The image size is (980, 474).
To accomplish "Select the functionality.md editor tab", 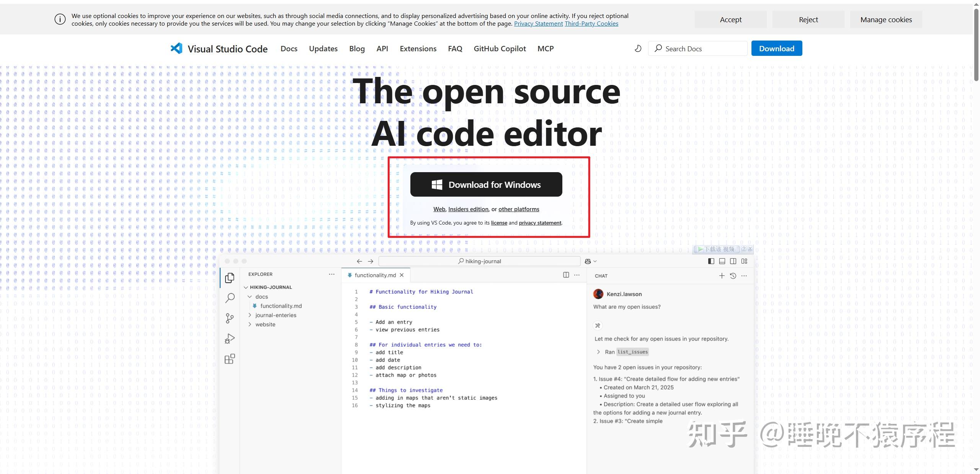I will tap(375, 275).
